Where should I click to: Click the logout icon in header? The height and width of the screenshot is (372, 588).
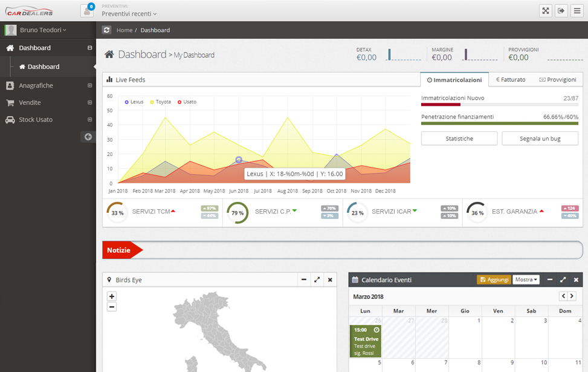[561, 10]
